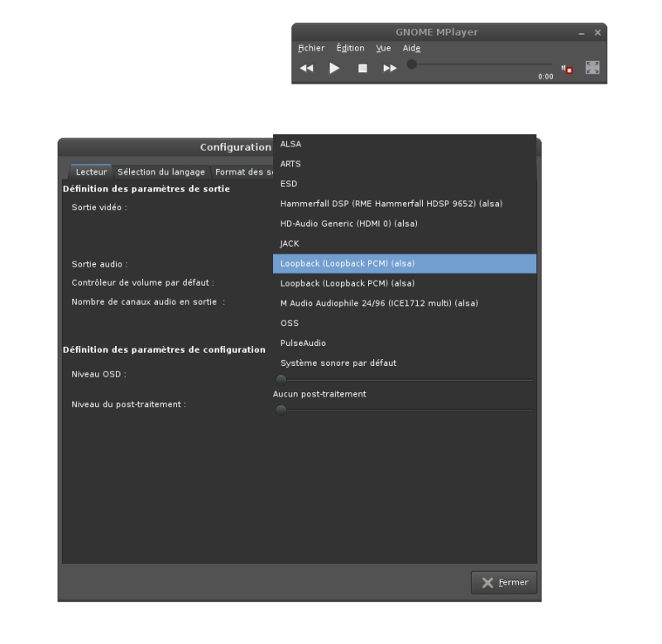Viewport: 662px width, 644px height.
Task: Click the Aucun post-traitement text
Action: coord(319,394)
